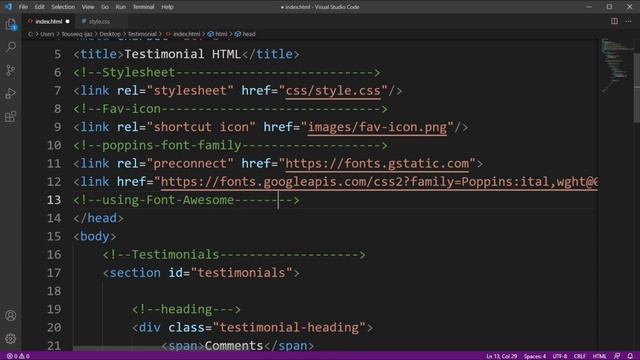Click the 'poppins-font-family' comment on line 10
Viewport: 640px width, 360px height.
[x=171, y=145]
